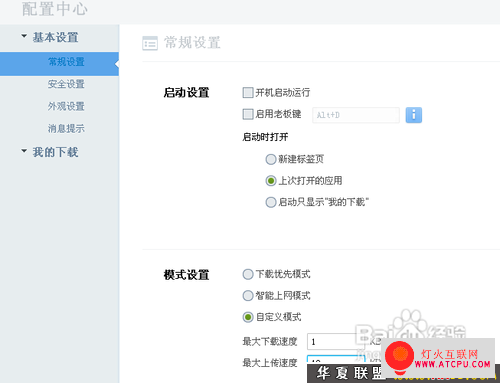Click the 配置中心 window title
This screenshot has width=500, height=383.
coord(55,9)
